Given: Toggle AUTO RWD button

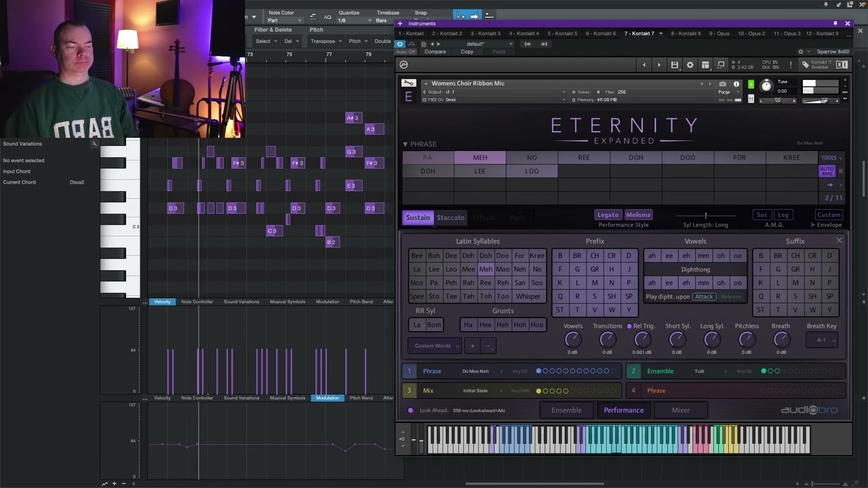Looking at the screenshot, I should (x=827, y=171).
